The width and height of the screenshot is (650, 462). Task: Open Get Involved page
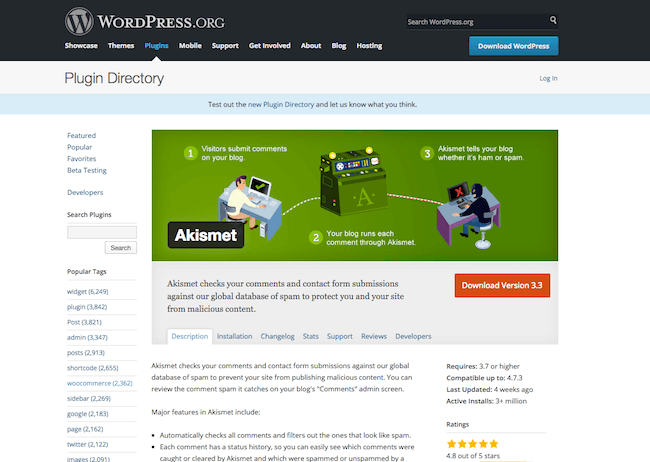point(269,46)
